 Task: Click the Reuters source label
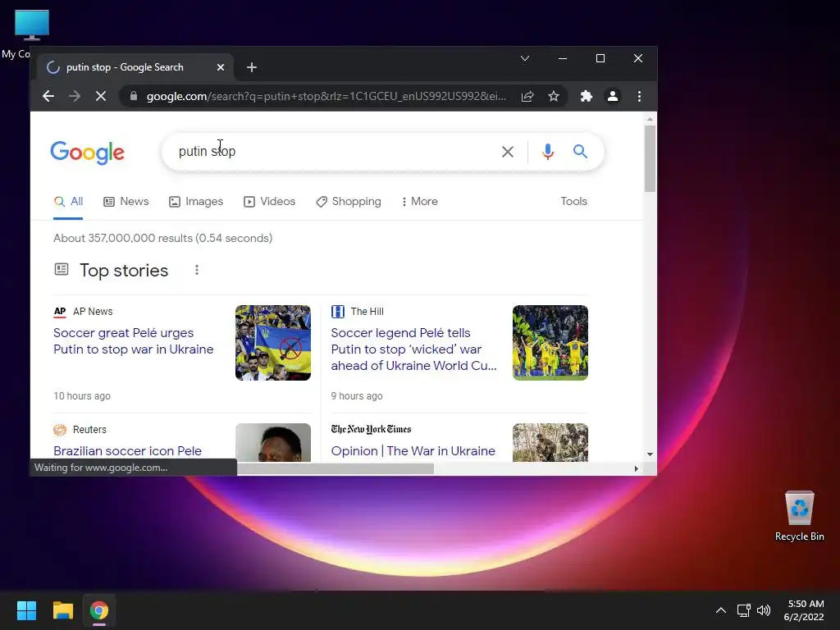pos(80,430)
